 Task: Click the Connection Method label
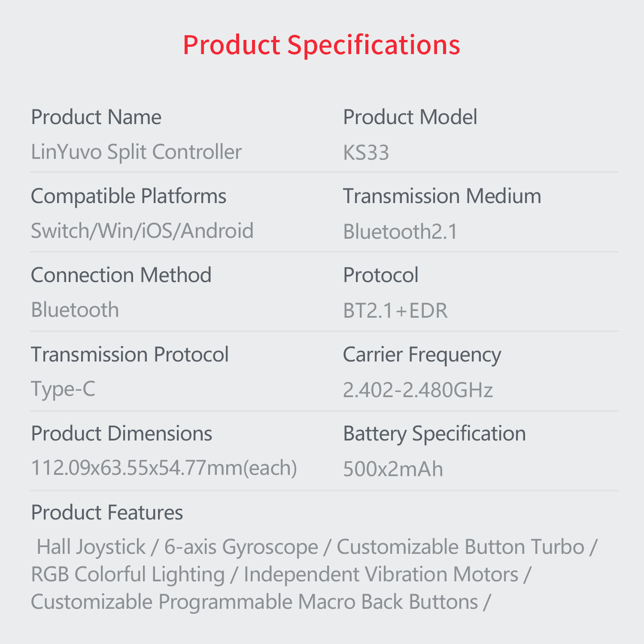[121, 275]
